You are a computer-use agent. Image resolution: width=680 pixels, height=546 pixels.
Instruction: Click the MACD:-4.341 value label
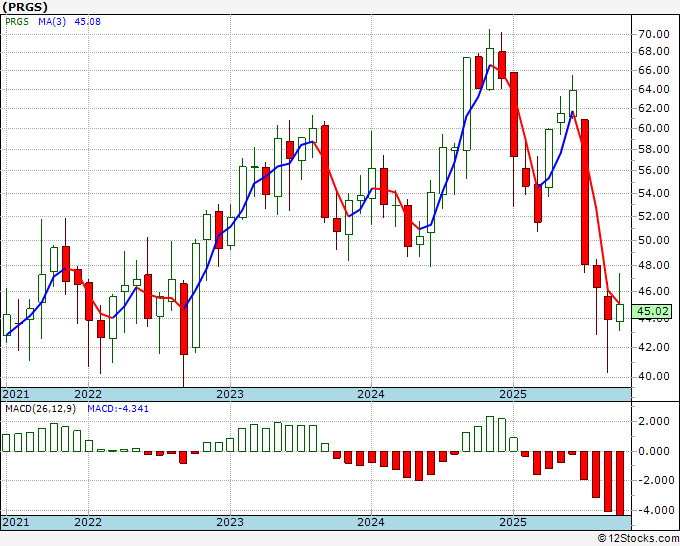click(118, 409)
